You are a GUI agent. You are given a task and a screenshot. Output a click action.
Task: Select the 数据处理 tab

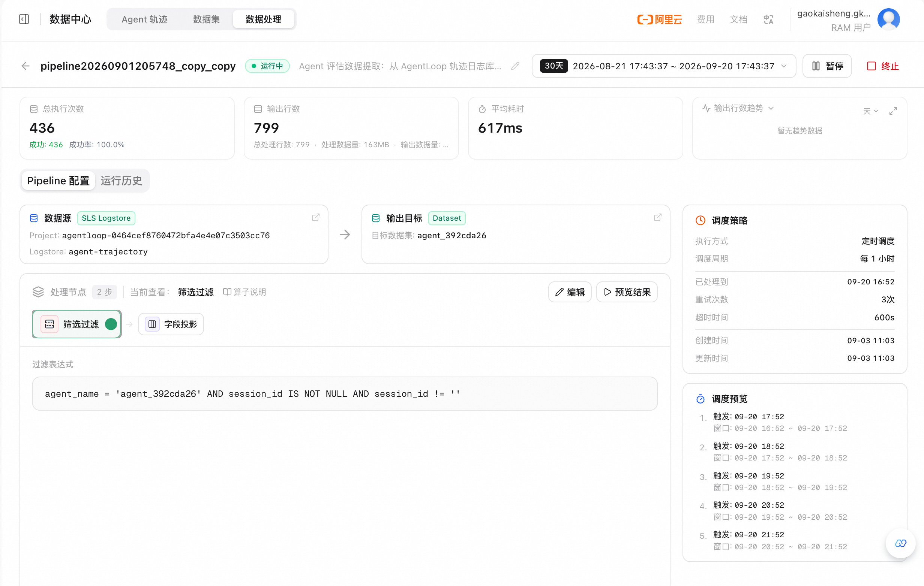point(263,19)
